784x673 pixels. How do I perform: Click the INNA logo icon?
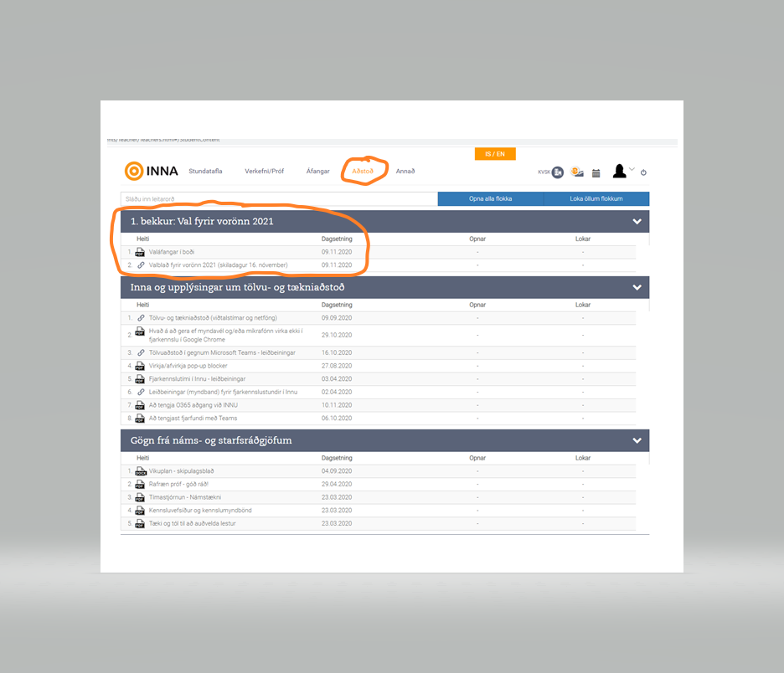[x=133, y=171]
